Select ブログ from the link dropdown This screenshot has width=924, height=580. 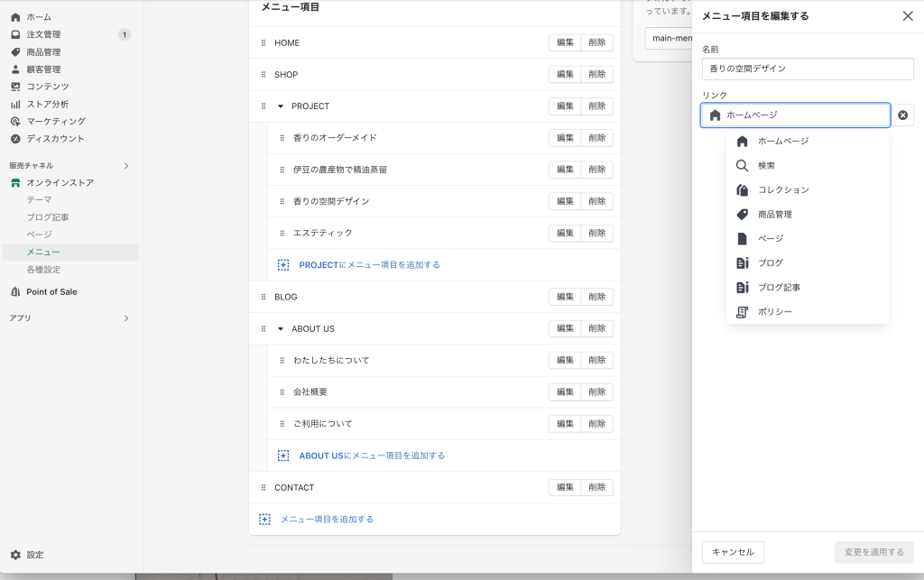coord(808,263)
